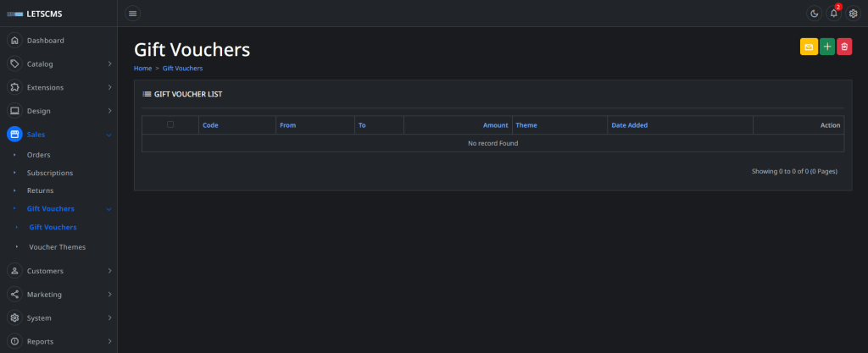Sort by the Date Added column header
The width and height of the screenshot is (868, 353).
[630, 125]
